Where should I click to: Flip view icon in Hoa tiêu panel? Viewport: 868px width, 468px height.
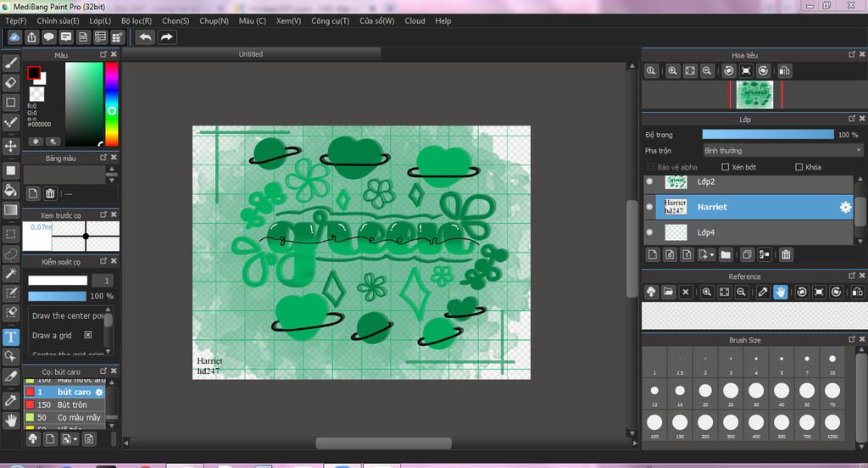(784, 71)
